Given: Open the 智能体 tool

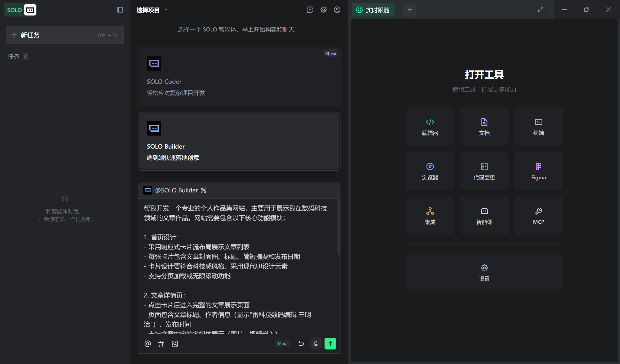Looking at the screenshot, I should tap(484, 215).
